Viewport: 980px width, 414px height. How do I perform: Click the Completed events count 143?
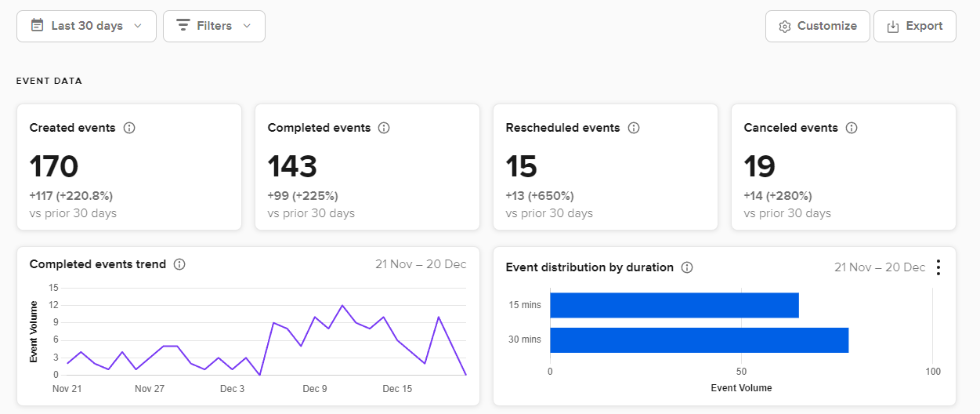pos(292,167)
